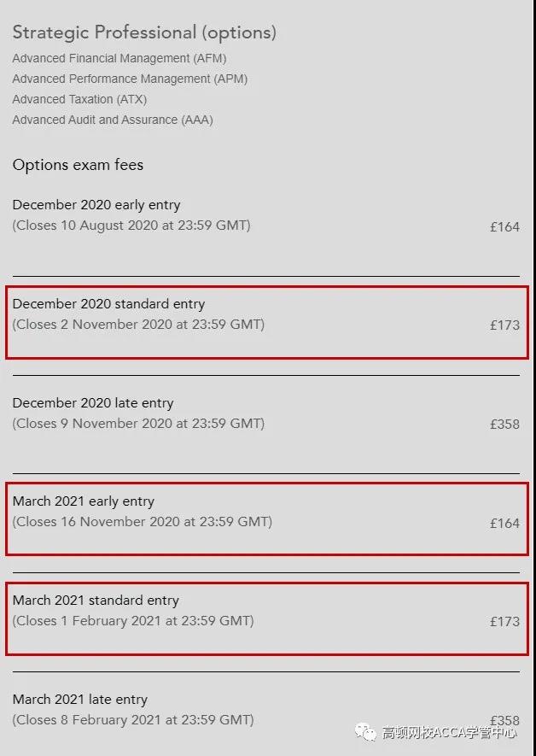Click Closes 16 November 2020 deadline text
536x756 pixels.
(x=143, y=522)
